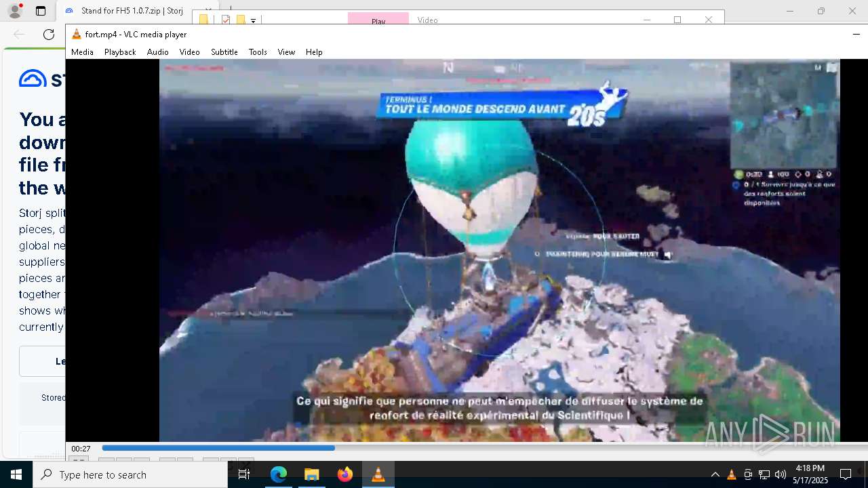Click the taskbar search box
The image size is (868, 488).
(130, 474)
